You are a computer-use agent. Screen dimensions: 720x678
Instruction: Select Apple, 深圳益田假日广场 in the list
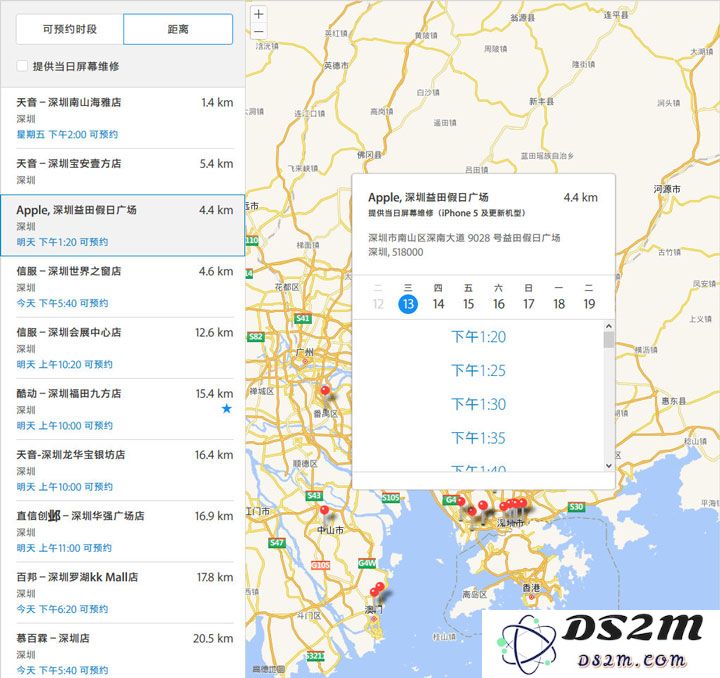click(x=123, y=225)
